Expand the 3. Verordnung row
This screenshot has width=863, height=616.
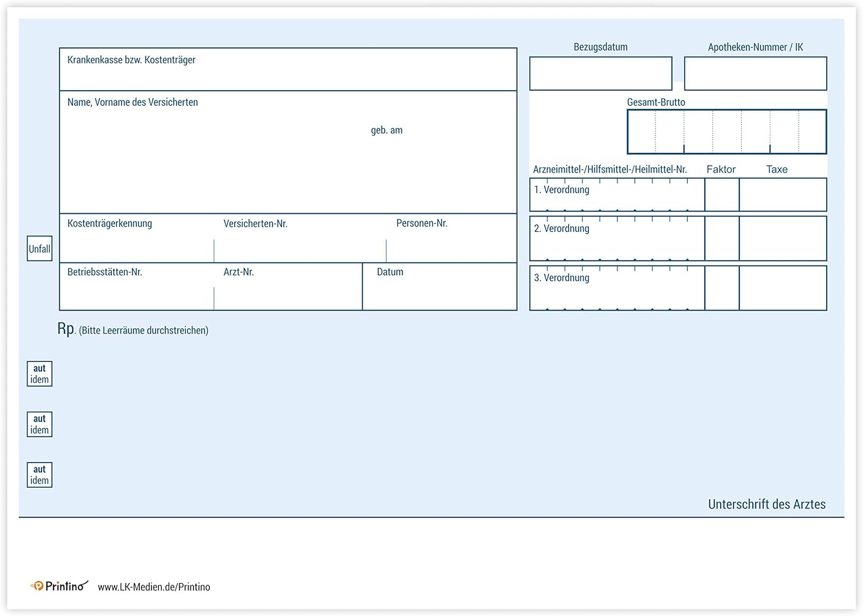click(616, 288)
